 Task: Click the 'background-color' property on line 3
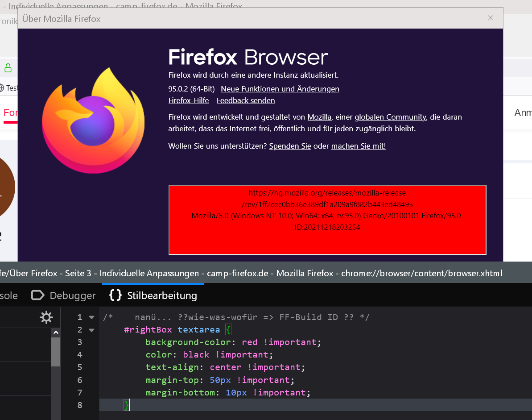188,342
